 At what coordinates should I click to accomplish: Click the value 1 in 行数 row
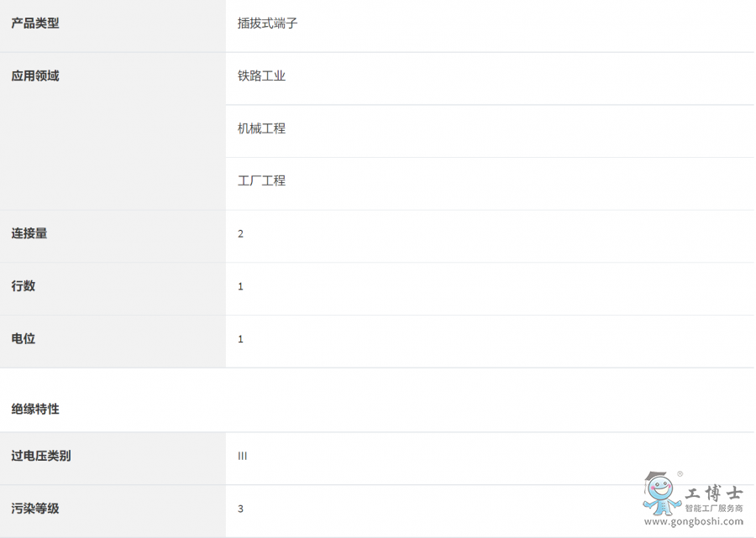click(x=240, y=287)
